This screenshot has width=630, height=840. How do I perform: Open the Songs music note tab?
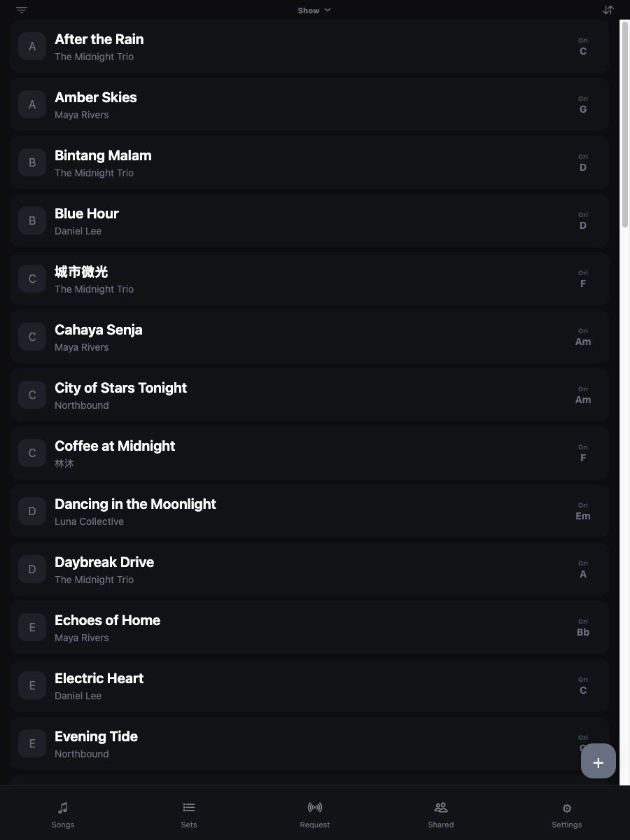63,814
